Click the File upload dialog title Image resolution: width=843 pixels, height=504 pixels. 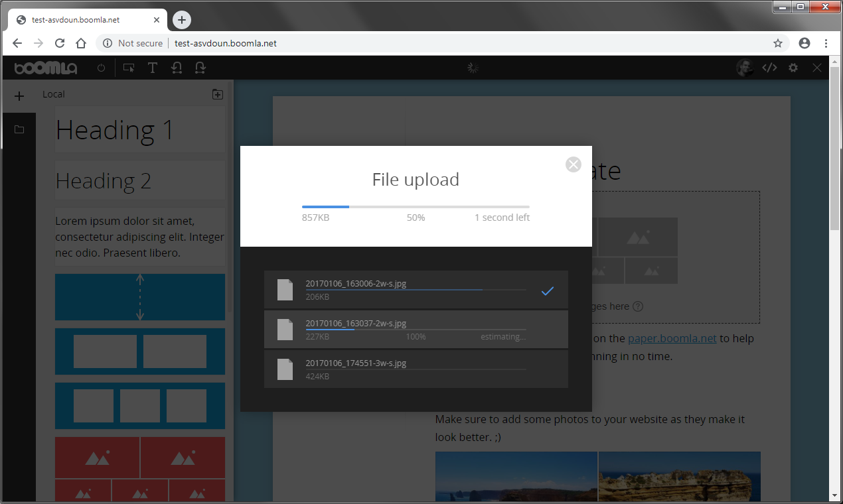point(416,180)
